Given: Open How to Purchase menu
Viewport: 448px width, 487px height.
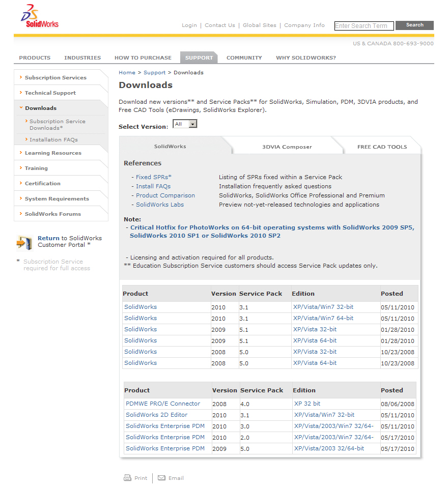Looking at the screenshot, I should 143,58.
